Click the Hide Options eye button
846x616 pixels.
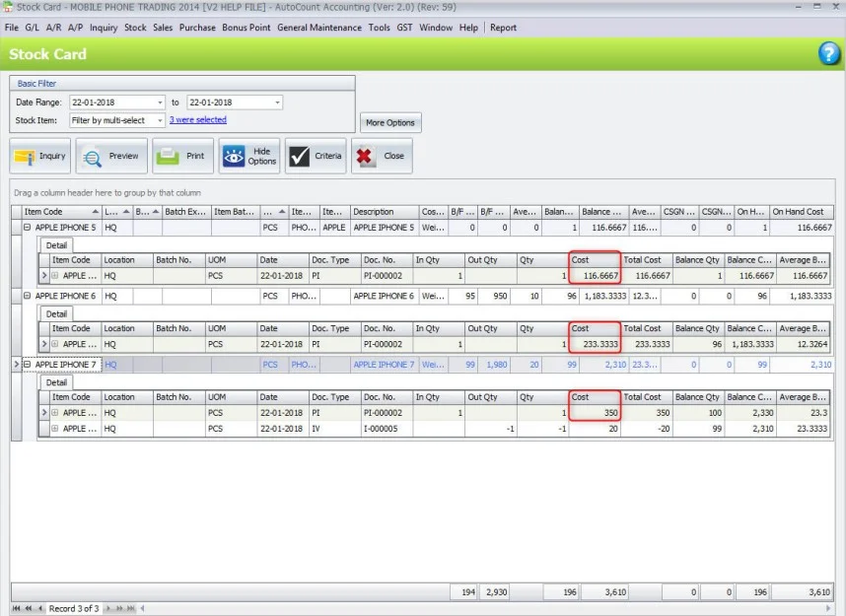pyautogui.click(x=249, y=156)
